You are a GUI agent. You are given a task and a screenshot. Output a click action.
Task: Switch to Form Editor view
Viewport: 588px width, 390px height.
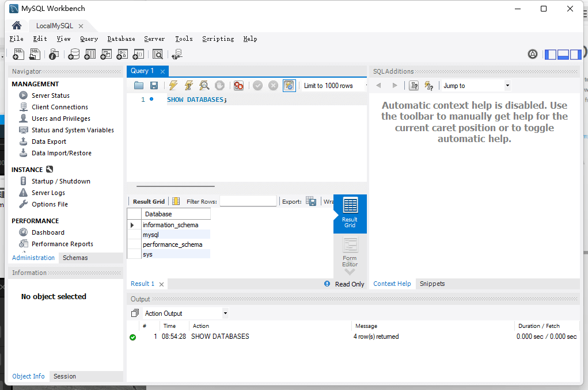tap(350, 252)
